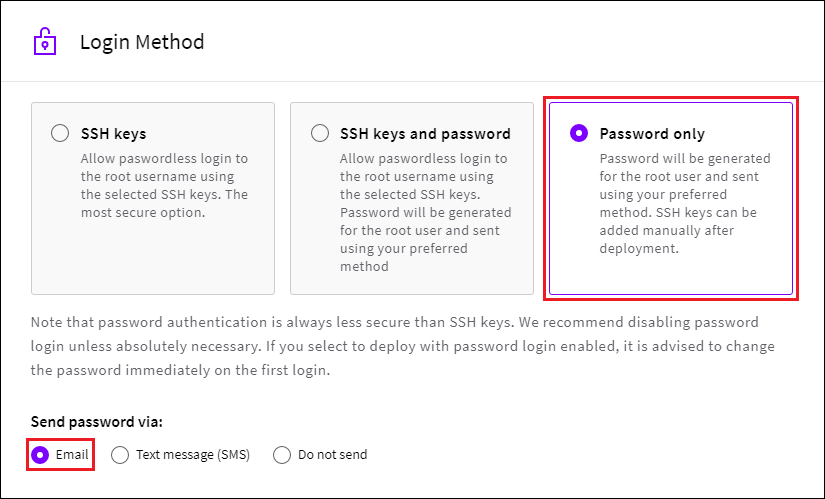Click the SSH keys card description text
Screen dimensions: 825x499
(x=164, y=186)
